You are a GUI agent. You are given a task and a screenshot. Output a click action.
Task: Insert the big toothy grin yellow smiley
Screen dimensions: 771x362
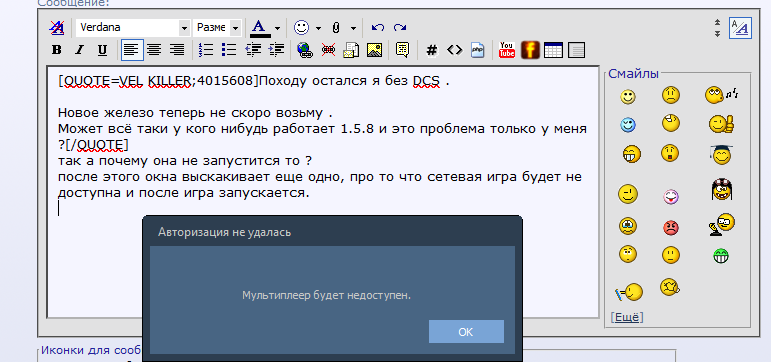tap(631, 154)
